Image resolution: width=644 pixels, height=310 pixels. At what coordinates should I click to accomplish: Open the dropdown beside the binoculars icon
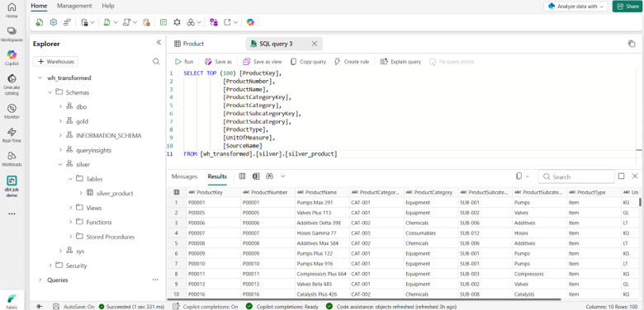[x=282, y=176]
